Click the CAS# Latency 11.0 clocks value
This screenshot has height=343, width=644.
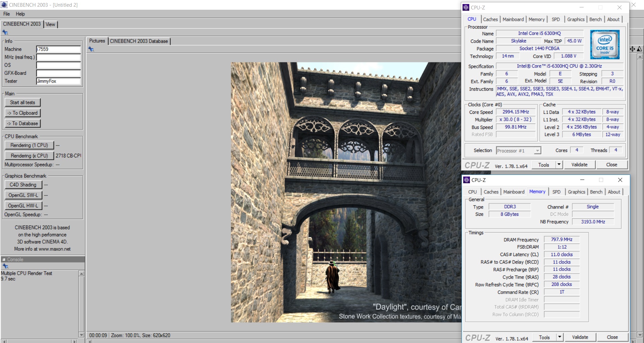coord(561,254)
